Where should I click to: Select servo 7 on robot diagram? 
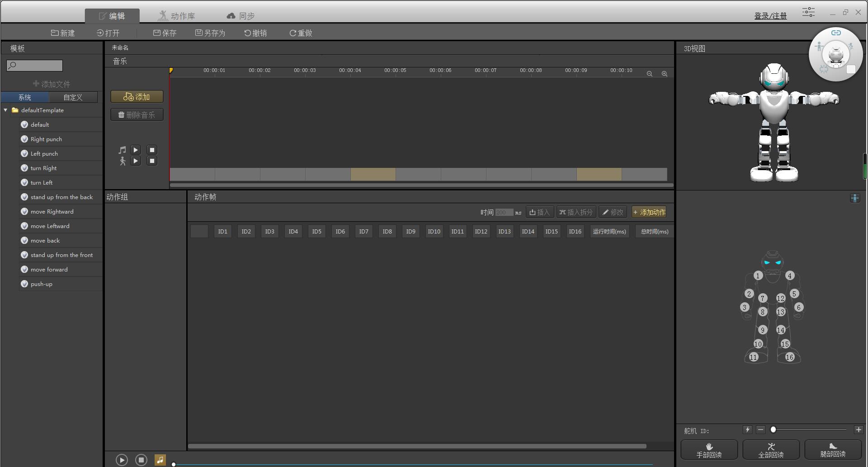click(x=763, y=298)
